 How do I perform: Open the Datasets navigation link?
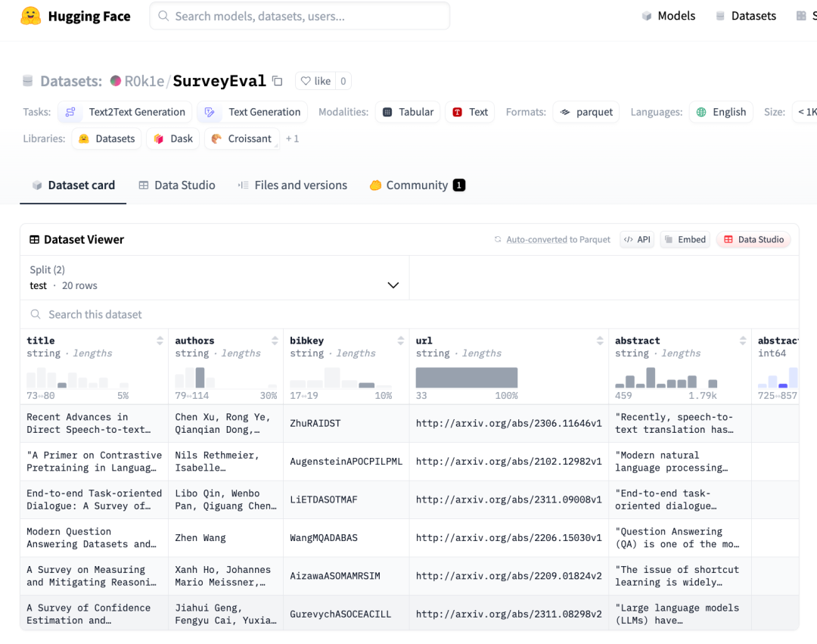(745, 16)
